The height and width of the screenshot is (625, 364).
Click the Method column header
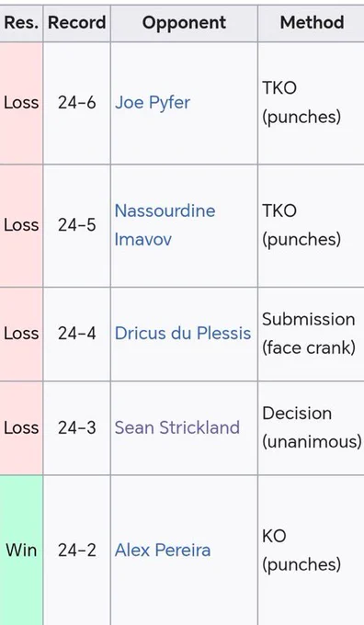coord(311,23)
